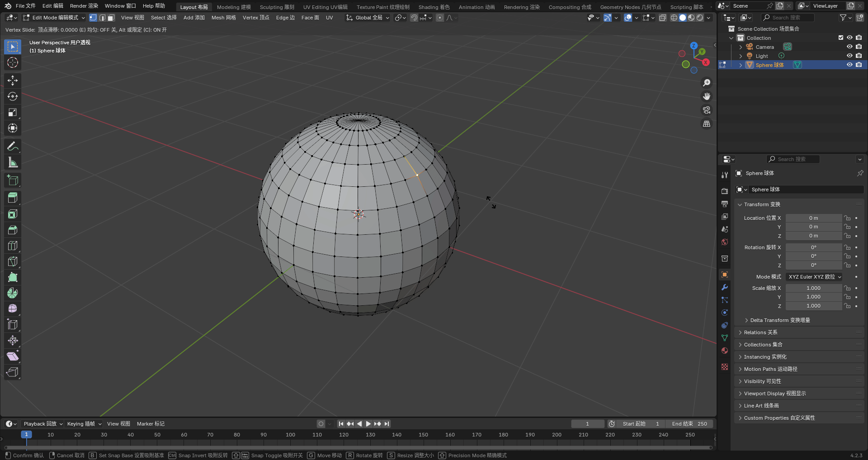The image size is (868, 460).
Task: Toggle camera view in viewport
Action: (x=706, y=110)
